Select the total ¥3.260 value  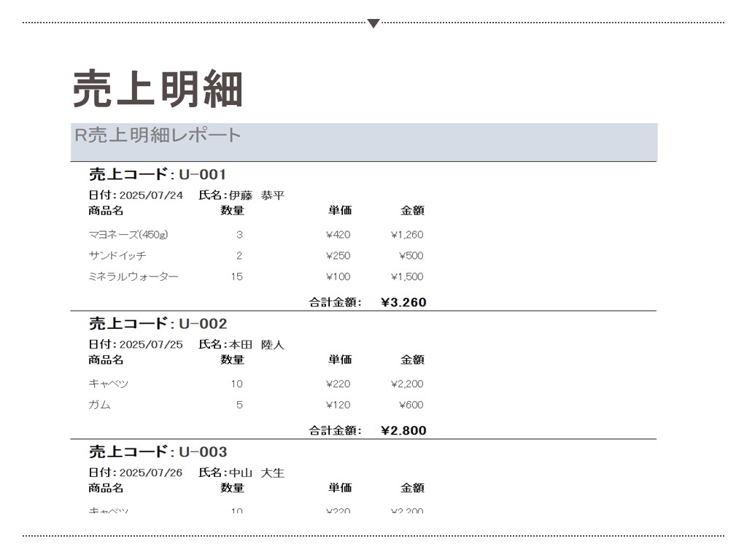403,303
